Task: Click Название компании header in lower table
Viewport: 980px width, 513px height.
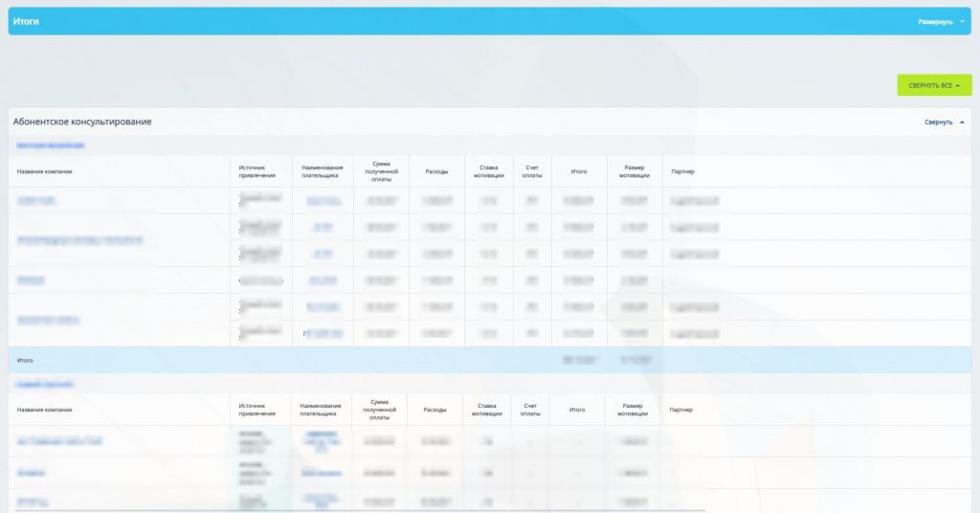Action: pyautogui.click(x=45, y=410)
